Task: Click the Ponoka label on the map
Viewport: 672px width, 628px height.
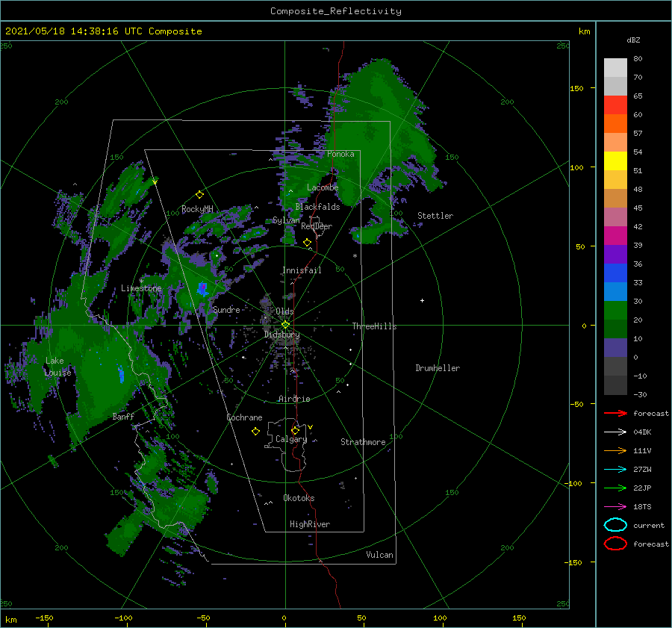Action: pyautogui.click(x=340, y=154)
